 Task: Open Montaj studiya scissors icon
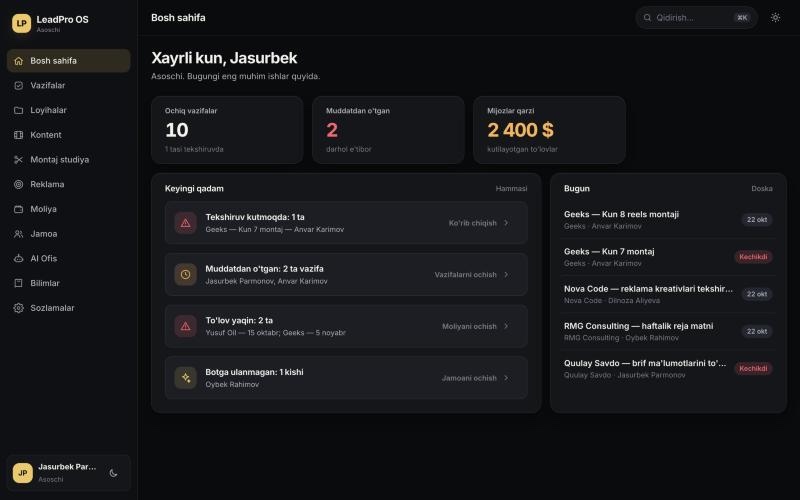pos(18,160)
